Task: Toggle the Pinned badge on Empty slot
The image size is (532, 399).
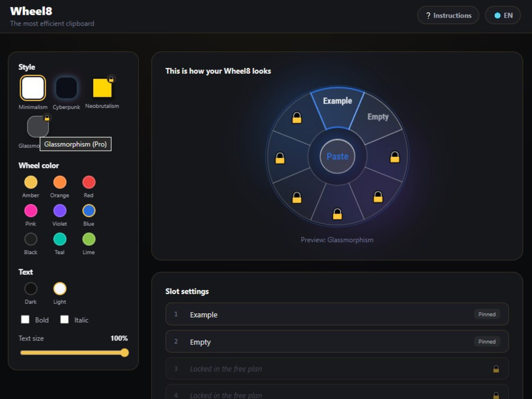Action: pyautogui.click(x=487, y=341)
